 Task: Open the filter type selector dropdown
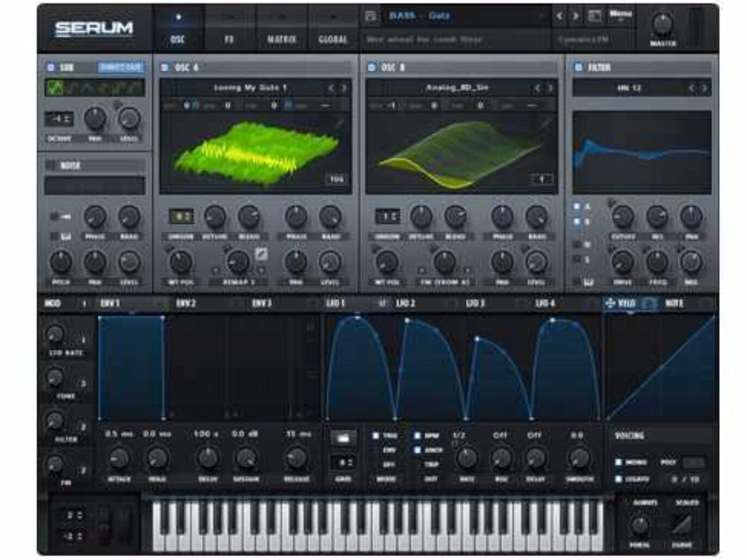[x=629, y=88]
